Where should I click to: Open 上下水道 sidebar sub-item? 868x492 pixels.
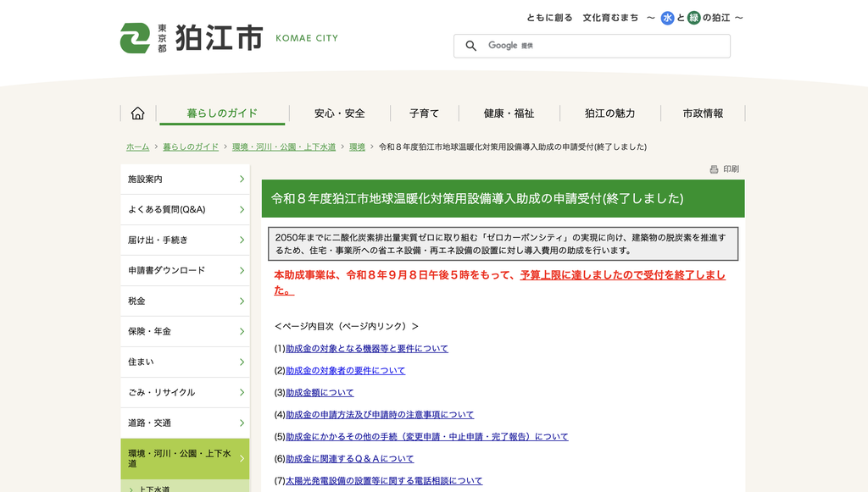point(154,489)
